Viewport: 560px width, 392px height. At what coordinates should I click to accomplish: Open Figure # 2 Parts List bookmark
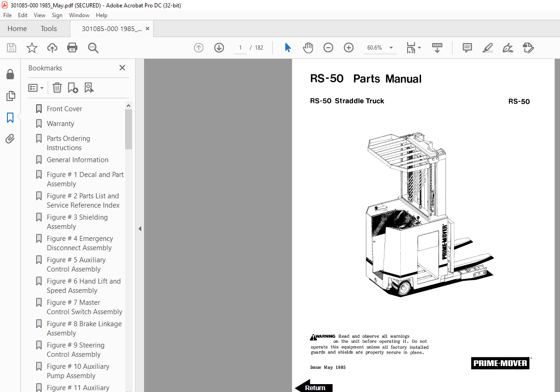(83, 201)
